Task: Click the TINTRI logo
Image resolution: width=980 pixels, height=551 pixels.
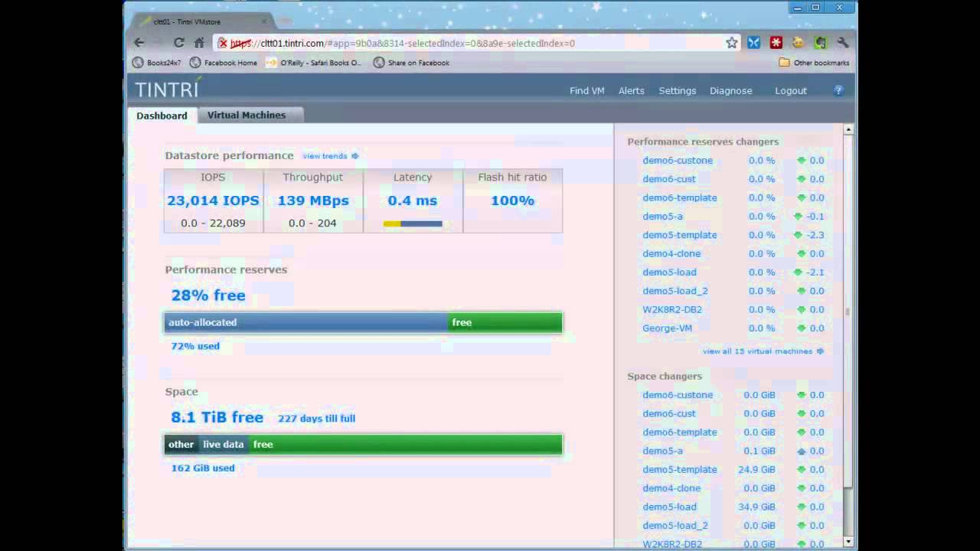Action: pyautogui.click(x=168, y=88)
